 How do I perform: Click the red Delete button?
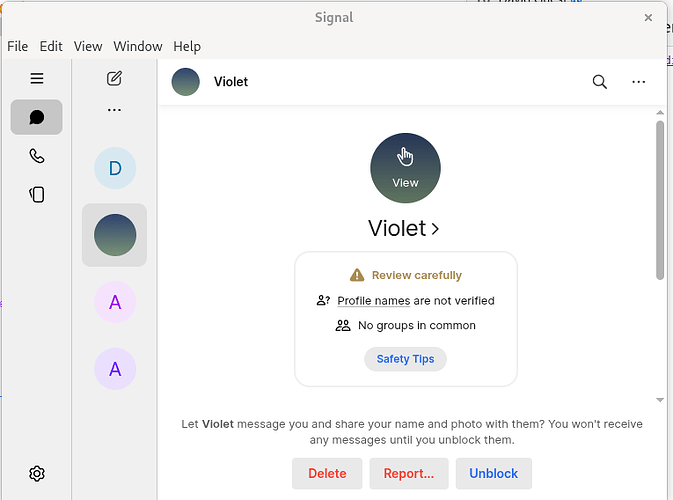[x=327, y=473]
